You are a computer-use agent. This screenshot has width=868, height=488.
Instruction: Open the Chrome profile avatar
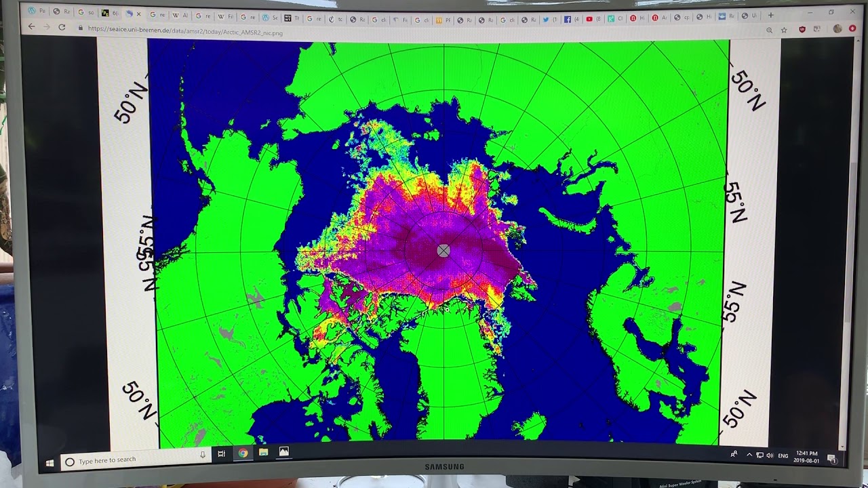tap(837, 28)
